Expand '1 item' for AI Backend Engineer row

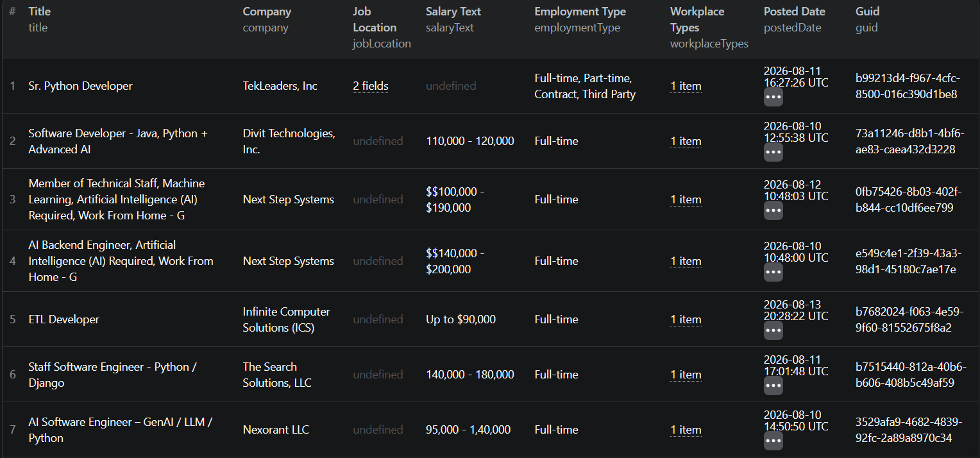tap(686, 261)
